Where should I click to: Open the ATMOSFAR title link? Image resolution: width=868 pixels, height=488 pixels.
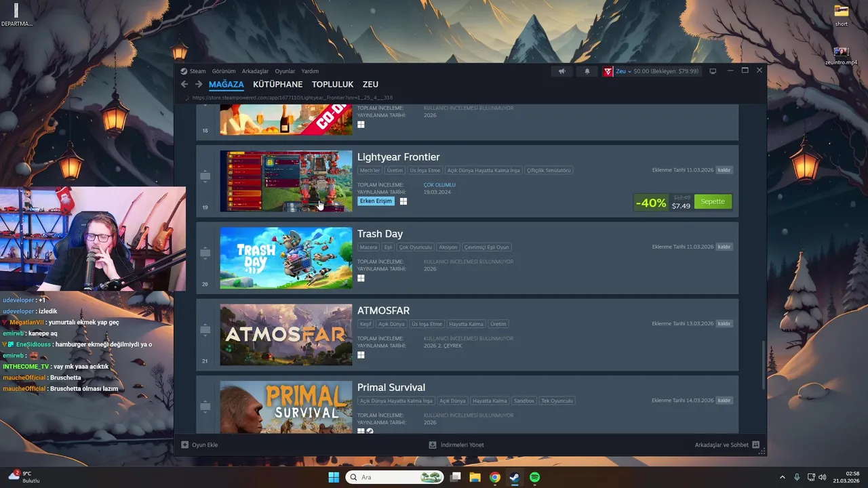(383, 310)
